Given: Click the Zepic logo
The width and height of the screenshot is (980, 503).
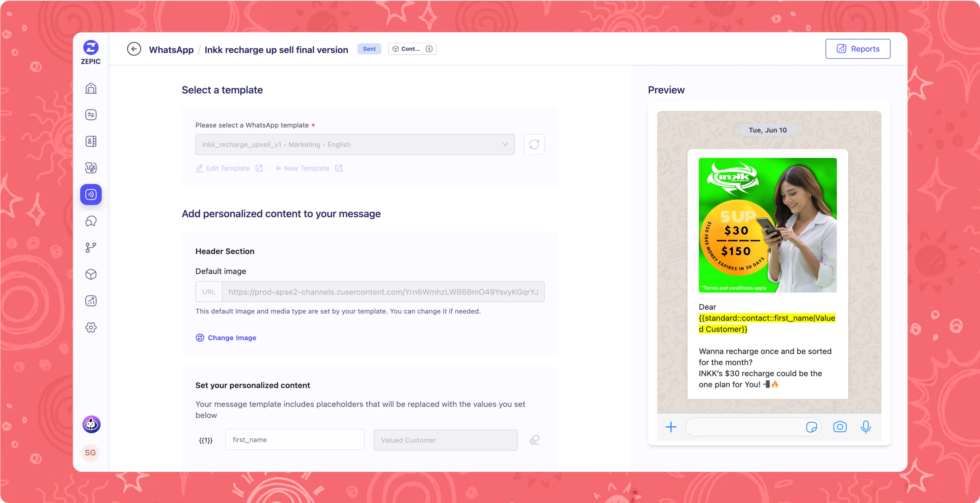Looking at the screenshot, I should point(90,53).
